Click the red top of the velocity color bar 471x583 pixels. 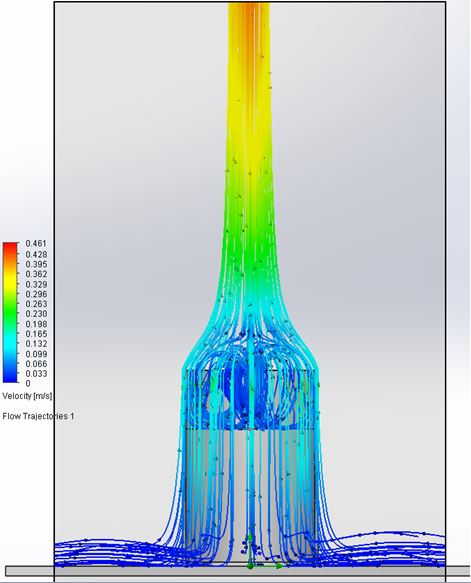point(10,246)
